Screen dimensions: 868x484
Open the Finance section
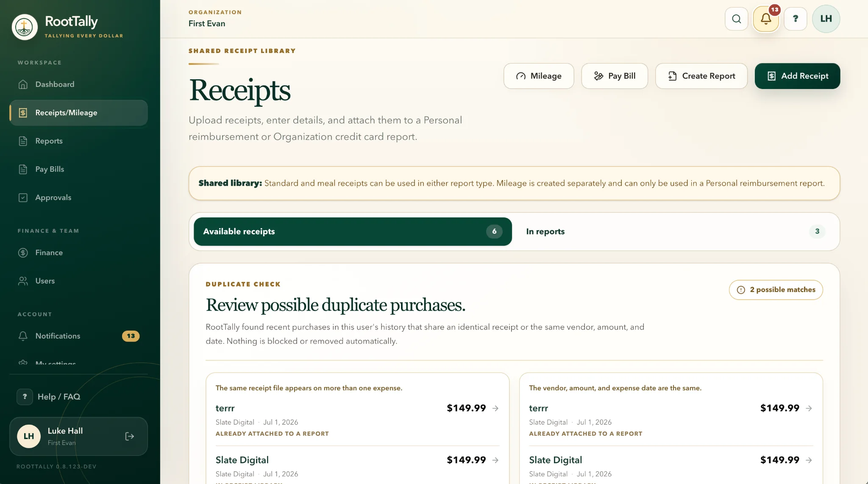(79, 253)
